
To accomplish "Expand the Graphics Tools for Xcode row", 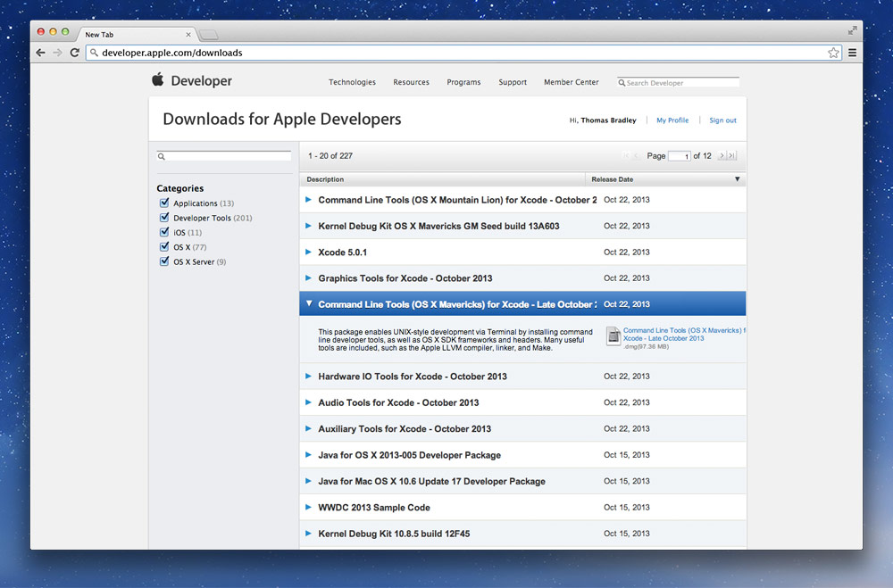I will coord(309,277).
